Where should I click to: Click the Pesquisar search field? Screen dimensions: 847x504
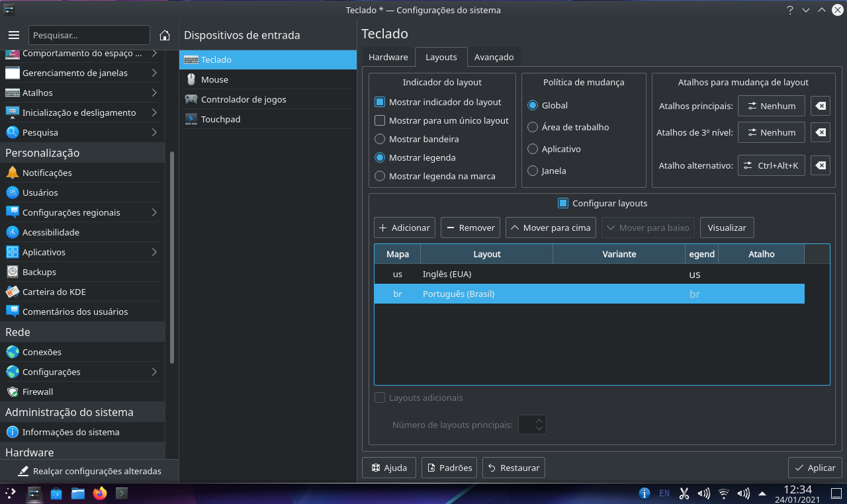[89, 35]
